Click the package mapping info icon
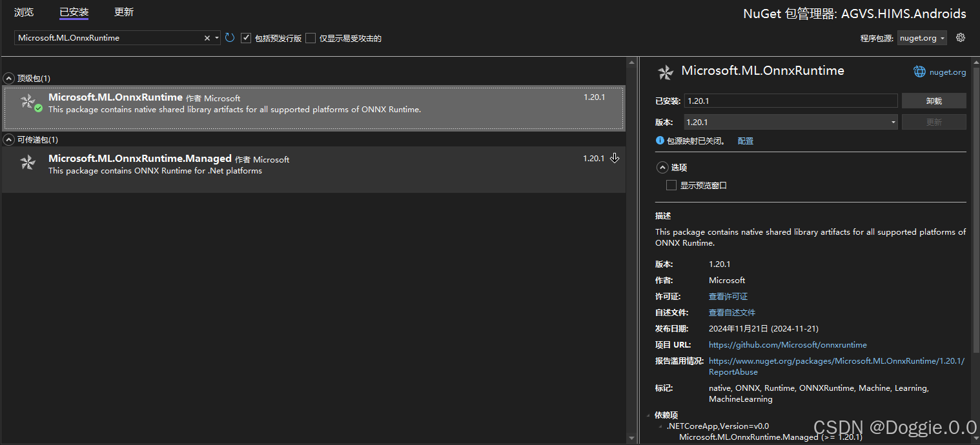980x445 pixels. pos(660,141)
